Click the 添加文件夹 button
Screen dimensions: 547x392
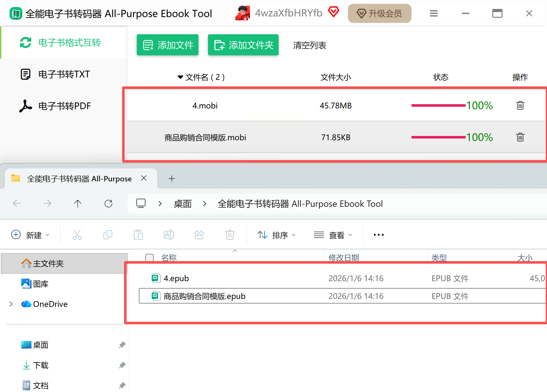[x=243, y=45]
